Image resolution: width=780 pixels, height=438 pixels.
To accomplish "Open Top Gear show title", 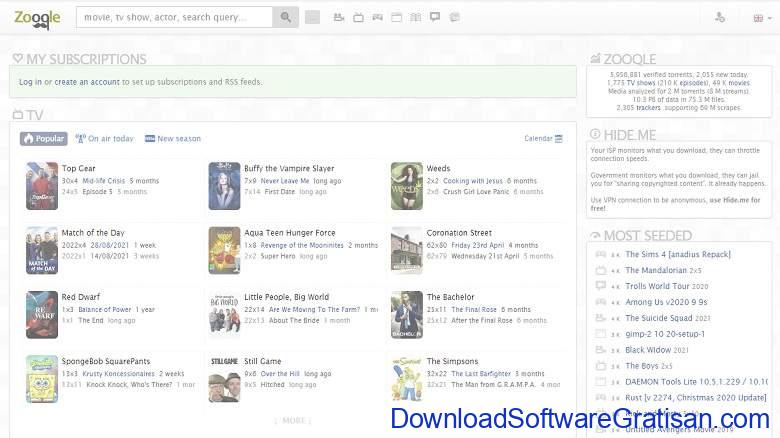I will tap(79, 168).
